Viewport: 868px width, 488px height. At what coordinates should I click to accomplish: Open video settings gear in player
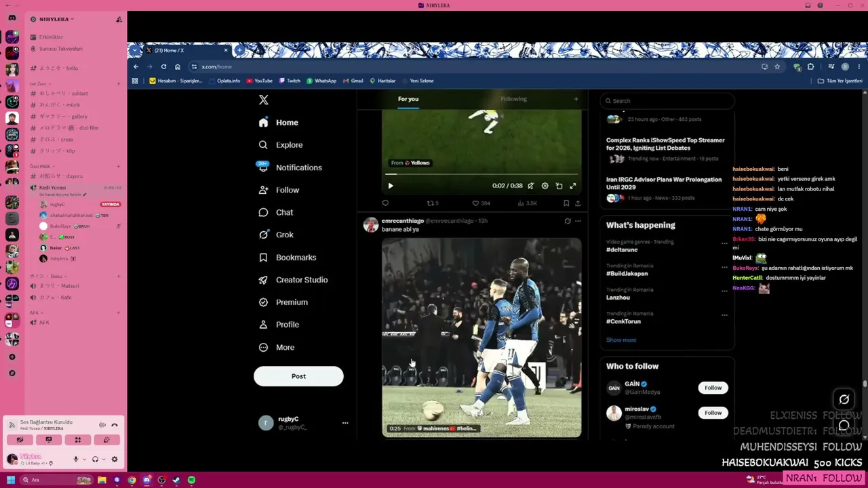click(545, 186)
